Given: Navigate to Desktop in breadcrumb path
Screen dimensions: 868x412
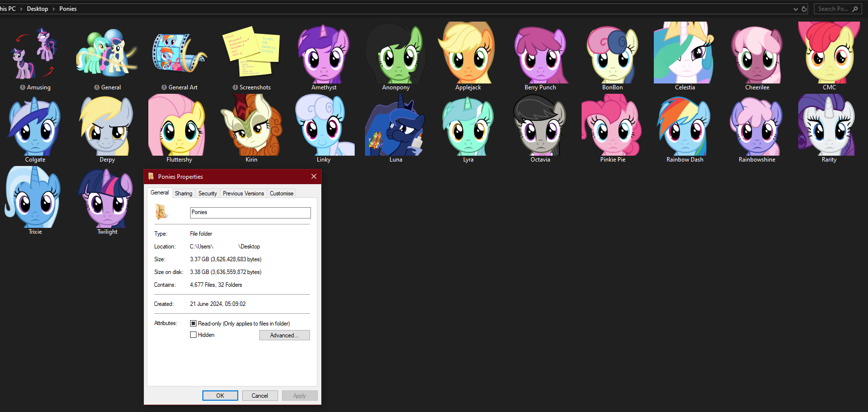Looking at the screenshot, I should click(x=37, y=9).
